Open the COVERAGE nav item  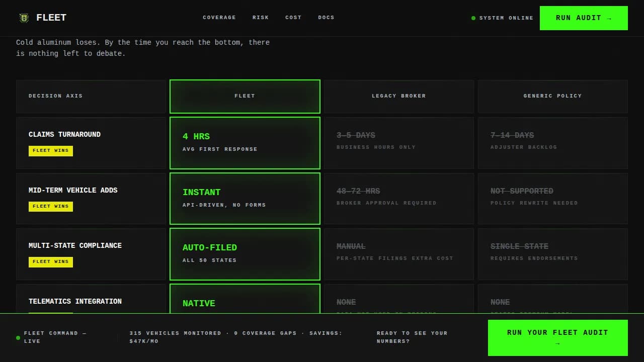[x=219, y=18]
